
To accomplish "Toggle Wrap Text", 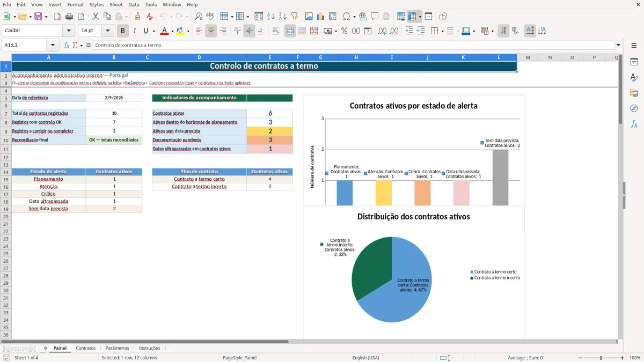I will click(276, 31).
